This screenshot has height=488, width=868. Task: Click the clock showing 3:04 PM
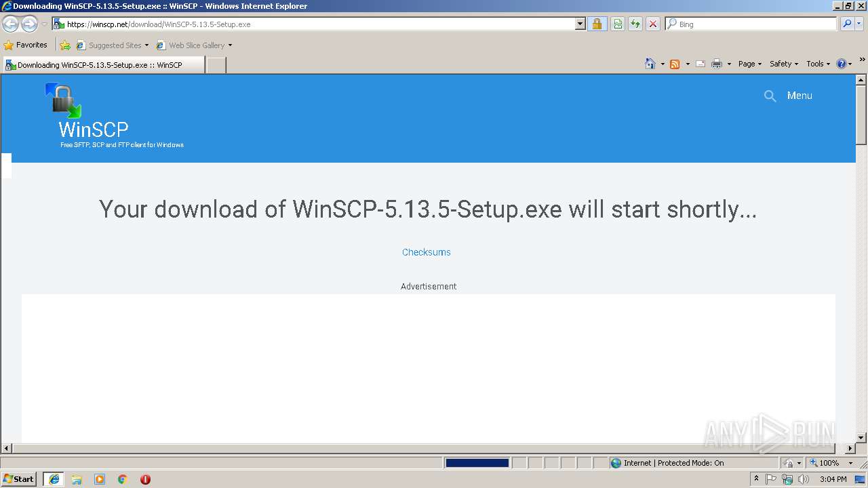coord(833,479)
